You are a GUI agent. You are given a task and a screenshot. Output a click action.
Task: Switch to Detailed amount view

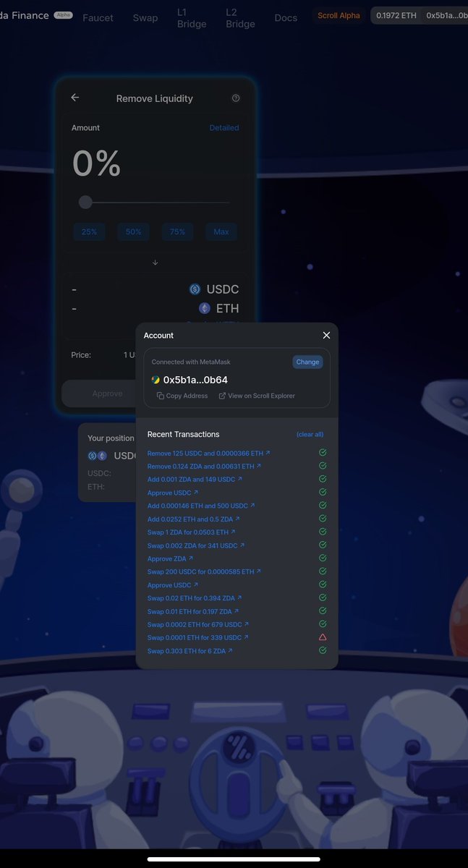tap(224, 127)
